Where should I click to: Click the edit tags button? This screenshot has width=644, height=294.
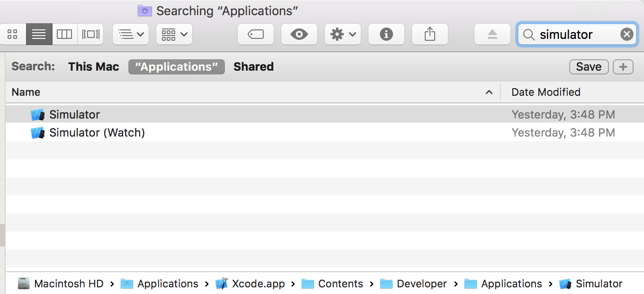click(x=256, y=34)
